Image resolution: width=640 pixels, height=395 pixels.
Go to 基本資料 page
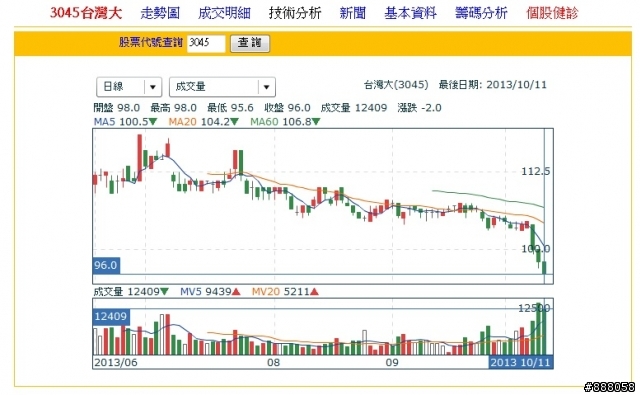410,13
